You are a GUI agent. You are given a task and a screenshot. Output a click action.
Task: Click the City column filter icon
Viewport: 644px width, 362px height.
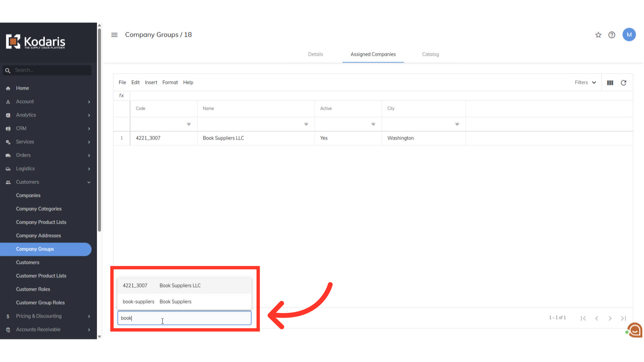[x=457, y=124]
